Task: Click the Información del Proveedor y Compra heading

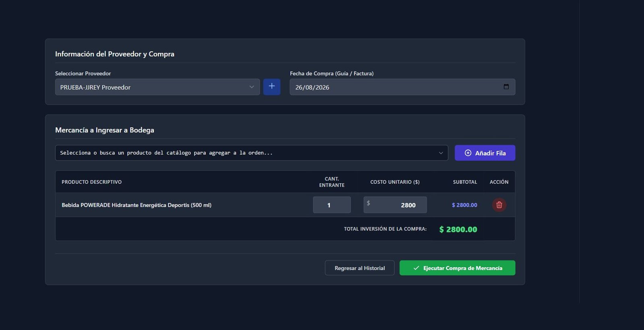Action: [115, 54]
